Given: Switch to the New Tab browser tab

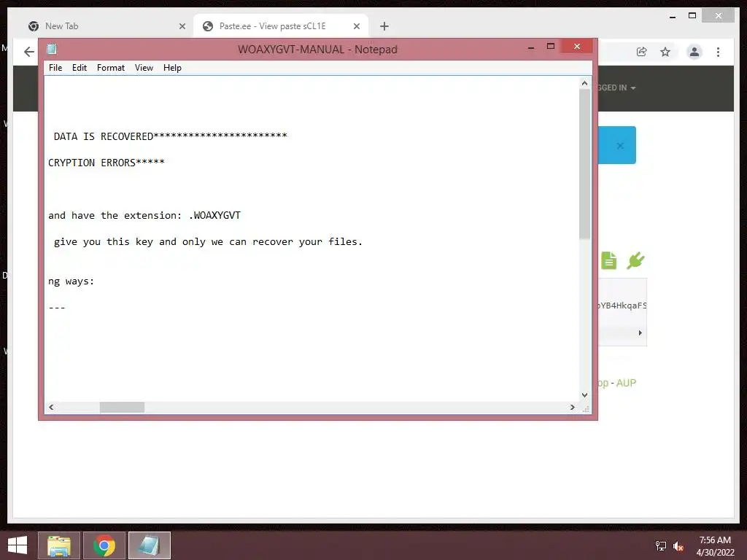Looking at the screenshot, I should (x=106, y=26).
